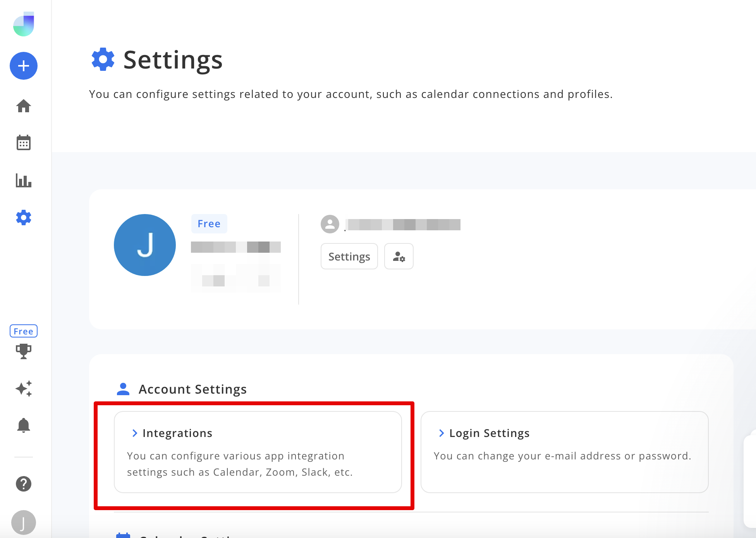Open the calendar icon in sidebar
This screenshot has height=538, width=756.
pos(24,143)
